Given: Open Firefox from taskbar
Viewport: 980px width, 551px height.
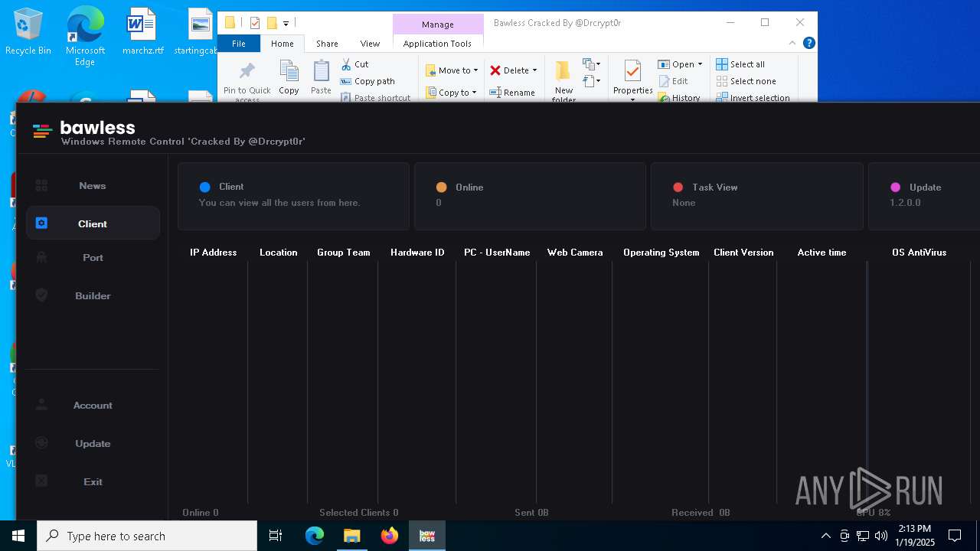Looking at the screenshot, I should coord(390,536).
